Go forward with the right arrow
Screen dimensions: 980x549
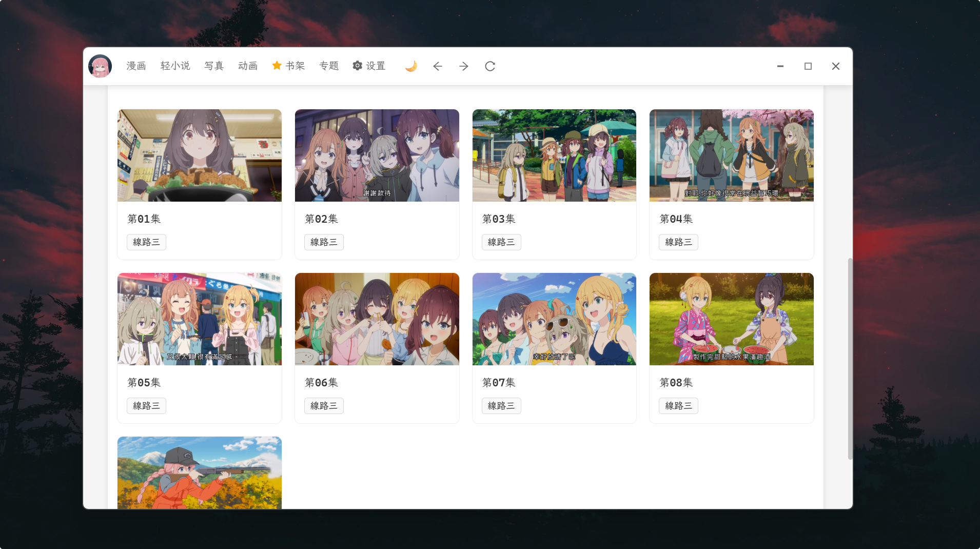(464, 66)
